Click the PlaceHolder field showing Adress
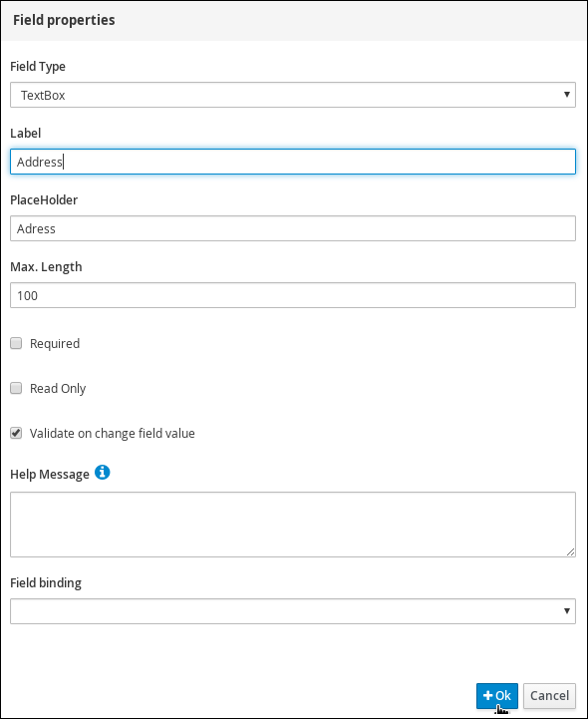 (293, 228)
